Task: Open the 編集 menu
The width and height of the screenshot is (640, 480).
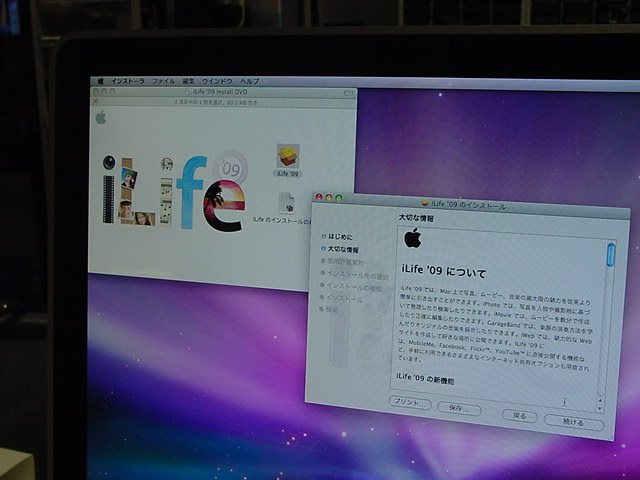Action: tap(189, 81)
